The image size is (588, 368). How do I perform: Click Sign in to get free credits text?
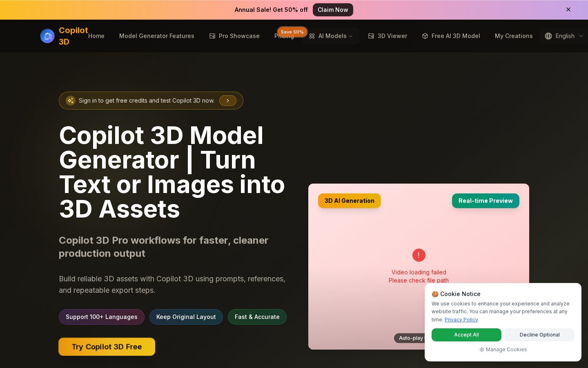tap(147, 101)
